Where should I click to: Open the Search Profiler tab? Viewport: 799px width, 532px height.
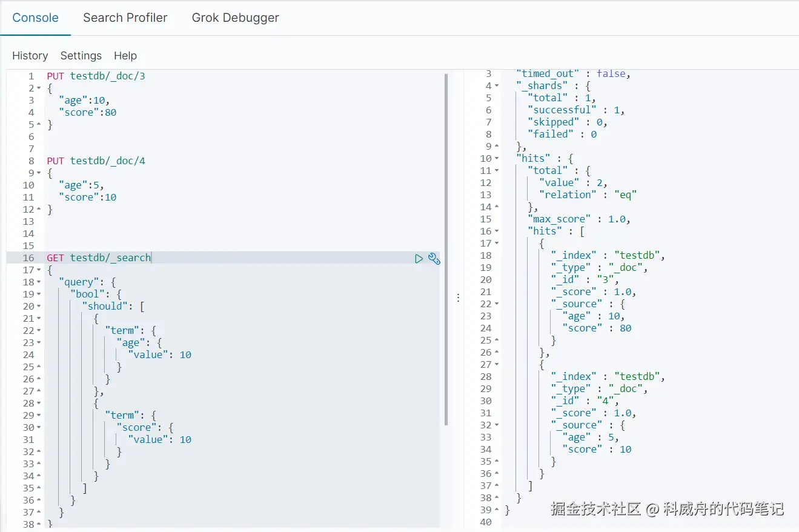[x=125, y=18]
